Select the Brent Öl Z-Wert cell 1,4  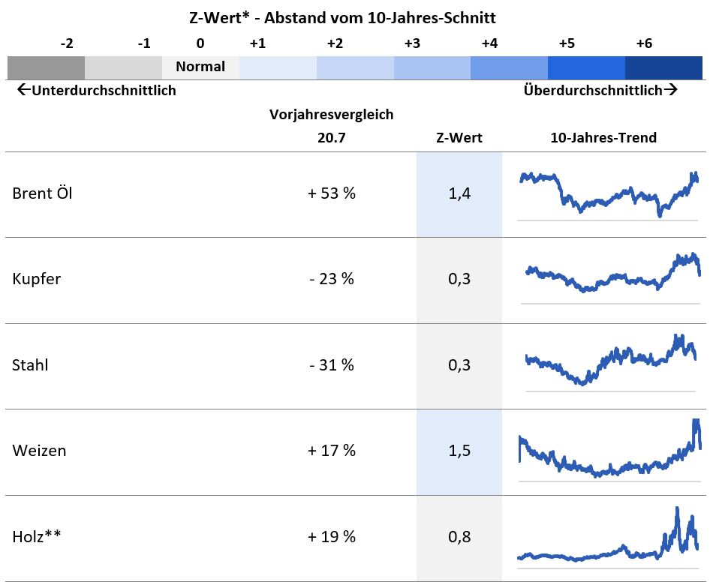[x=459, y=193]
